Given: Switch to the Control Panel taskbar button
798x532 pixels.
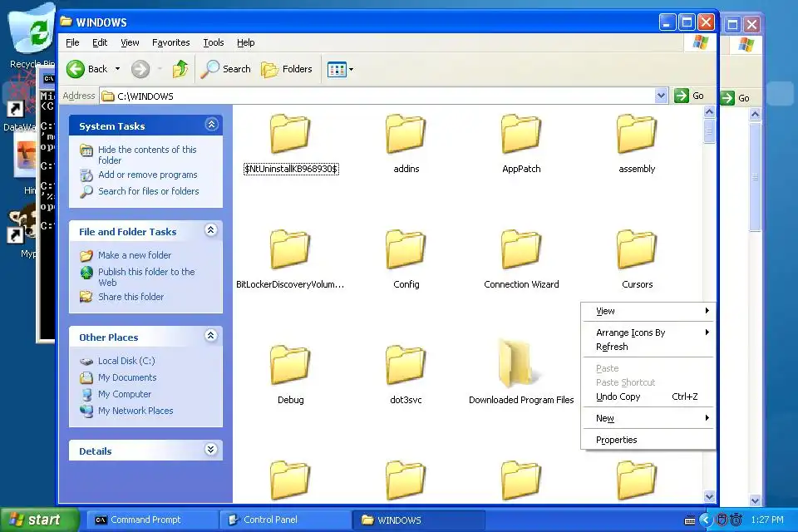Looking at the screenshot, I should tap(285, 520).
